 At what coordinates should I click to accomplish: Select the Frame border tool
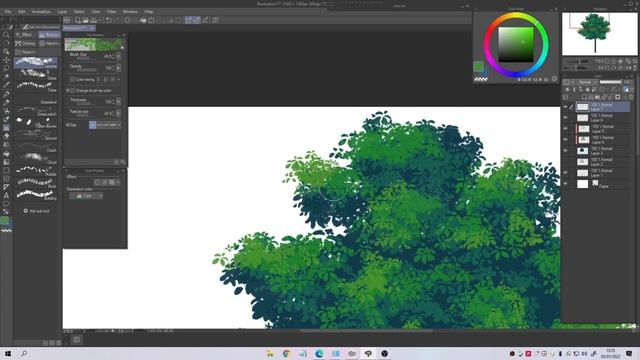(6, 179)
